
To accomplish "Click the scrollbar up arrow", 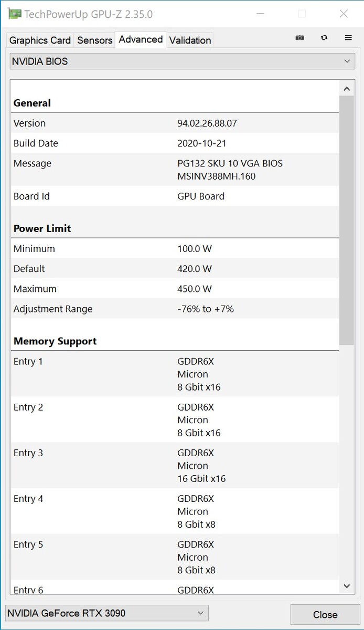I will coord(346,89).
